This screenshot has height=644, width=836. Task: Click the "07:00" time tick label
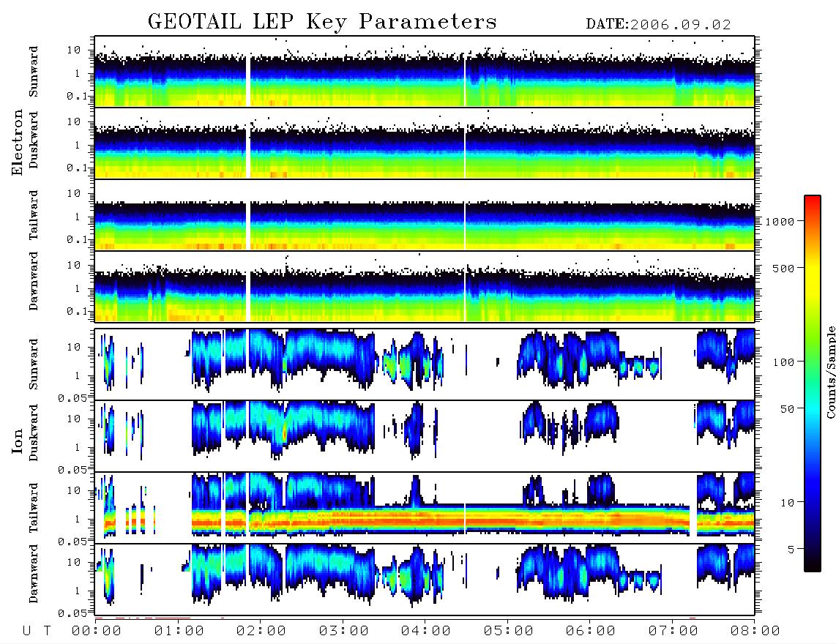(x=673, y=632)
